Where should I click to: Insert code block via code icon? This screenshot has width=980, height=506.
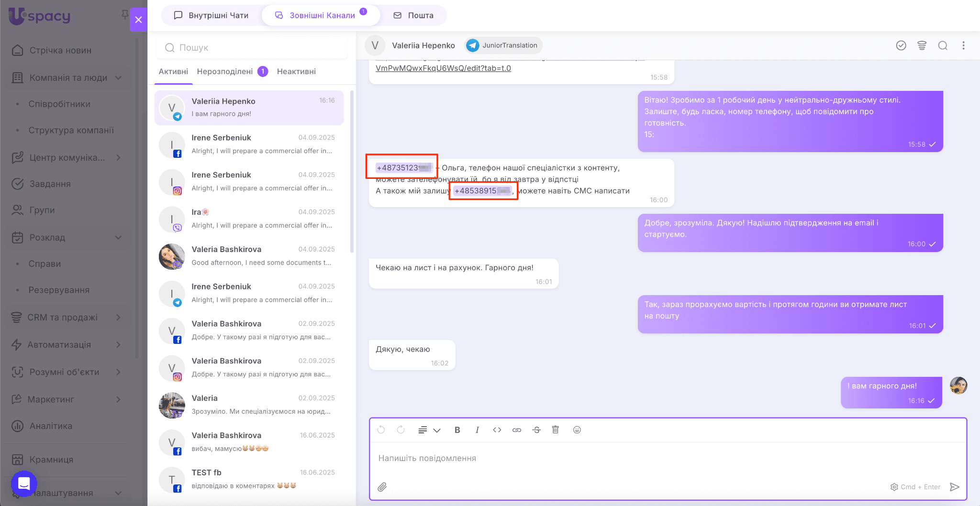(x=497, y=430)
